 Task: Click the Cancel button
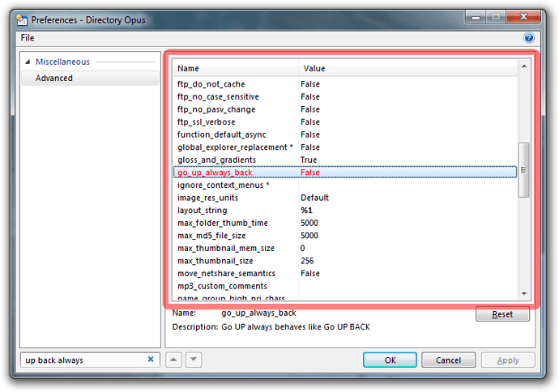[448, 360]
